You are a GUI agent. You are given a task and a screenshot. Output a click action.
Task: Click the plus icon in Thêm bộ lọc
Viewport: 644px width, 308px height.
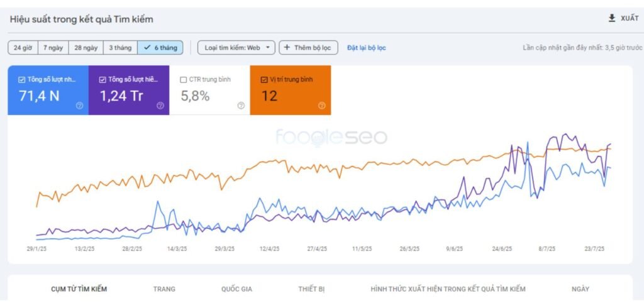tap(287, 47)
